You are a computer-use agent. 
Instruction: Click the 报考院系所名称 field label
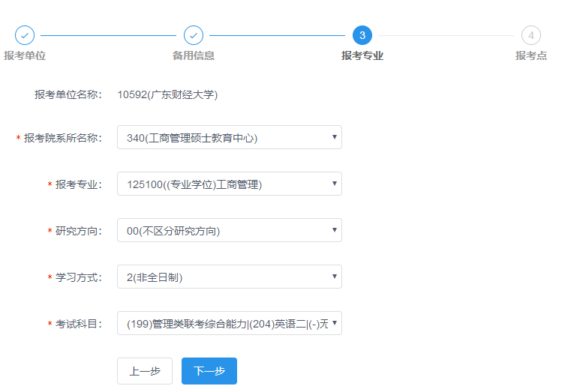click(63, 138)
